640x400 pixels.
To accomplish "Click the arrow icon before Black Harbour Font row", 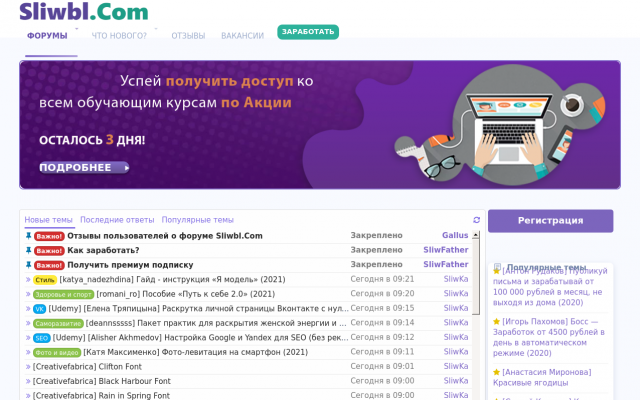I will pyautogui.click(x=28, y=381).
